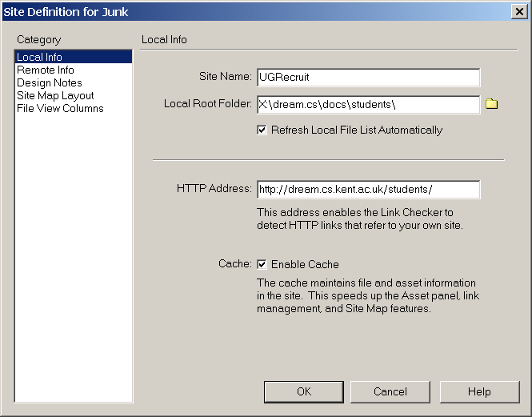Click the dialog title bar

pos(256,12)
